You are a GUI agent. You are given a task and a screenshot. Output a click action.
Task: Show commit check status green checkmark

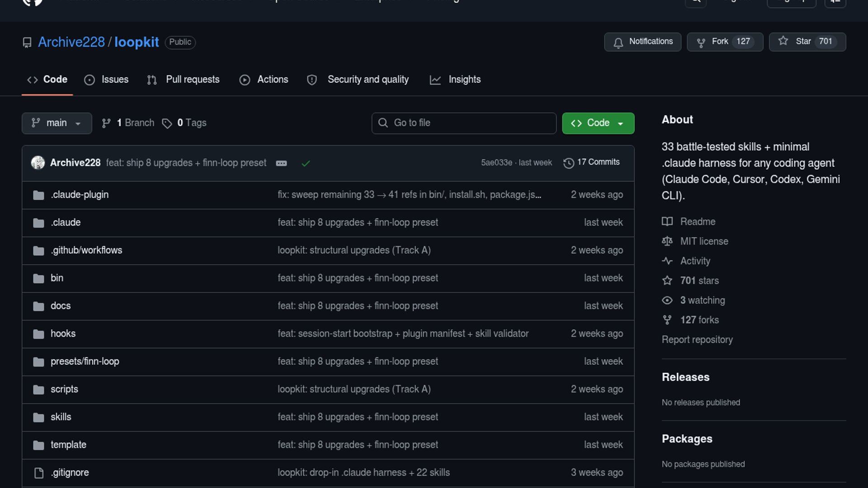(x=306, y=163)
